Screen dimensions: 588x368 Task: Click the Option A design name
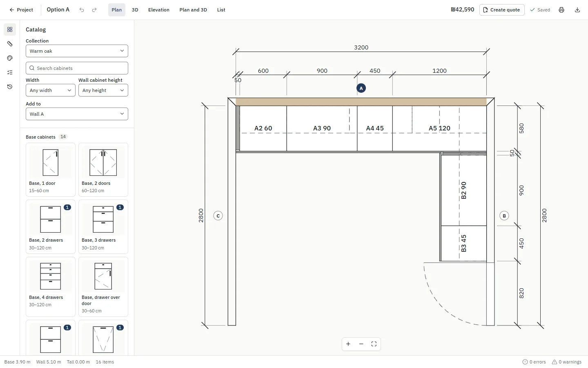[x=58, y=10]
